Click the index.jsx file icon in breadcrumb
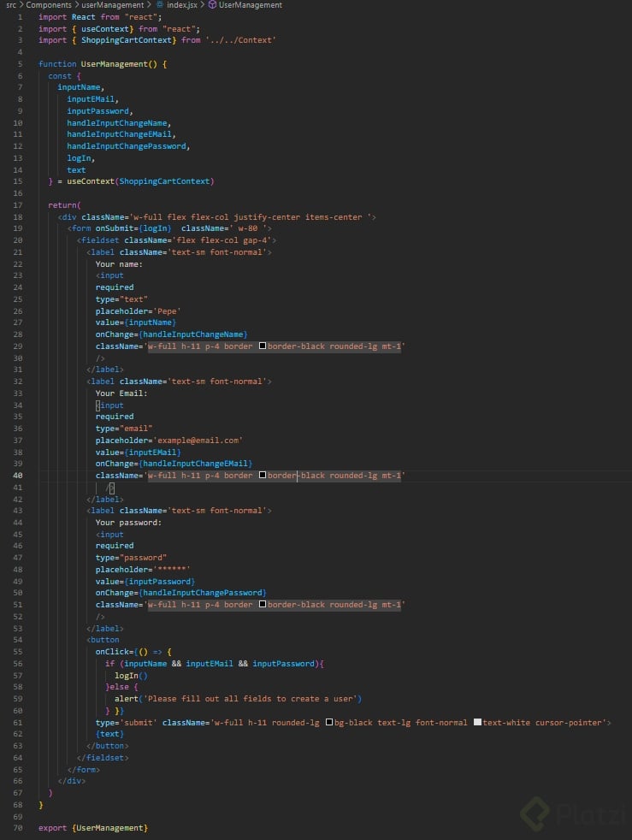Screen dimensions: 632x840 click(159, 5)
